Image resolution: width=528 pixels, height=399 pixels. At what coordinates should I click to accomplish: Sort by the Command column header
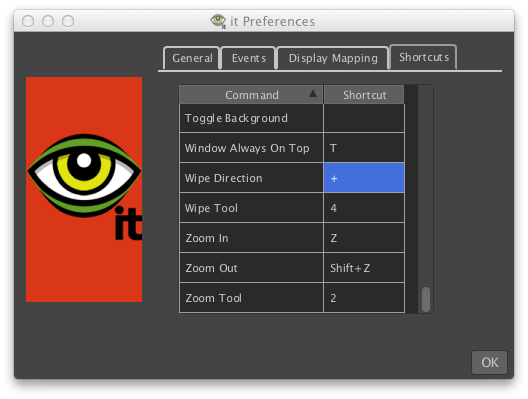[x=251, y=95]
